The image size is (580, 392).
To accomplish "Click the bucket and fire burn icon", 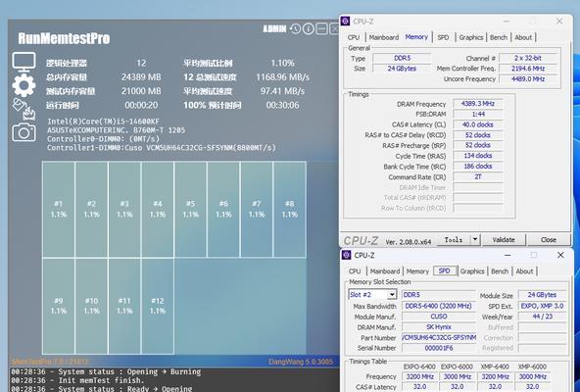I will point(24,109).
